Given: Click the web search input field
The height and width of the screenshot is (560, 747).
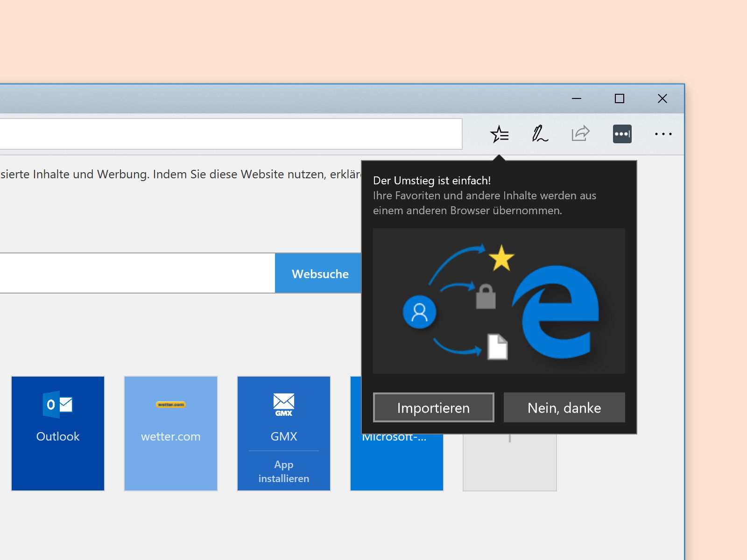Looking at the screenshot, I should pyautogui.click(x=137, y=273).
